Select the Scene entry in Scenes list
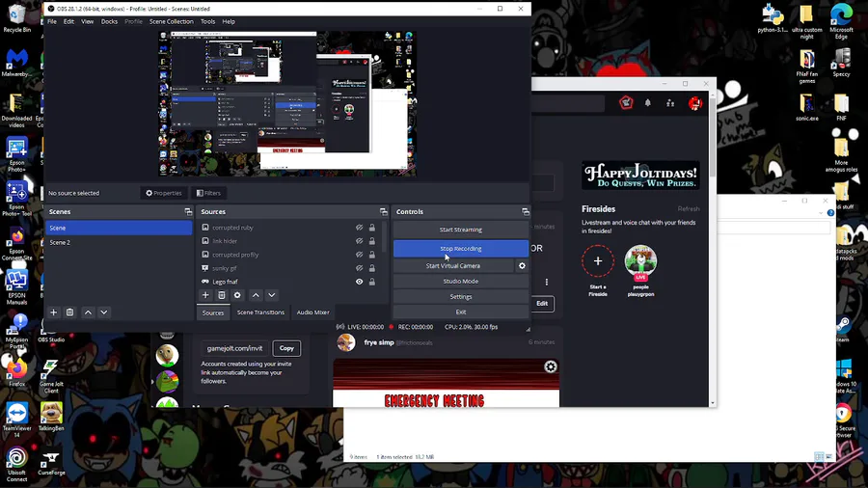 (119, 228)
